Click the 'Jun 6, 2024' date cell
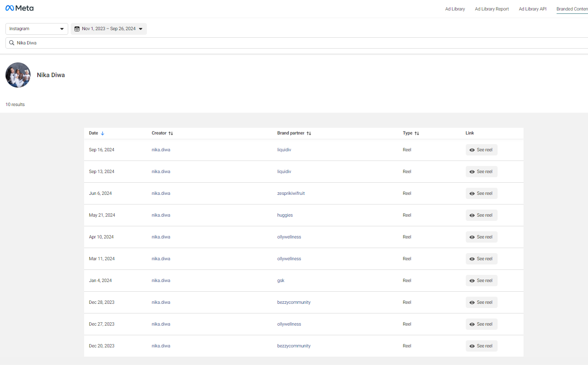The height and width of the screenshot is (365, 588). click(100, 194)
